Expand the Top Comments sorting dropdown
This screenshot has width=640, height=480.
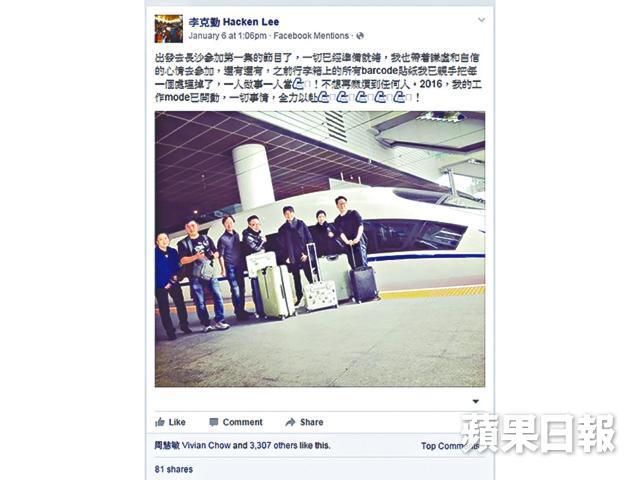tap(450, 446)
